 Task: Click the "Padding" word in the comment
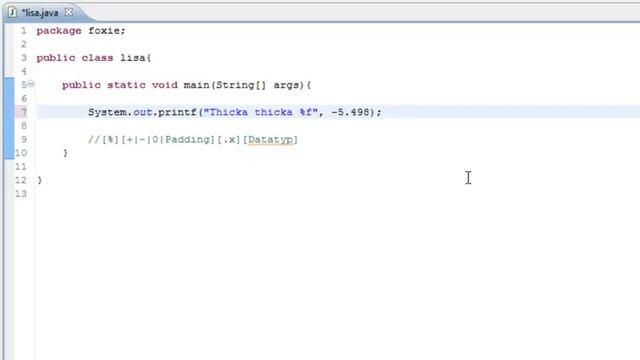pyautogui.click(x=187, y=140)
